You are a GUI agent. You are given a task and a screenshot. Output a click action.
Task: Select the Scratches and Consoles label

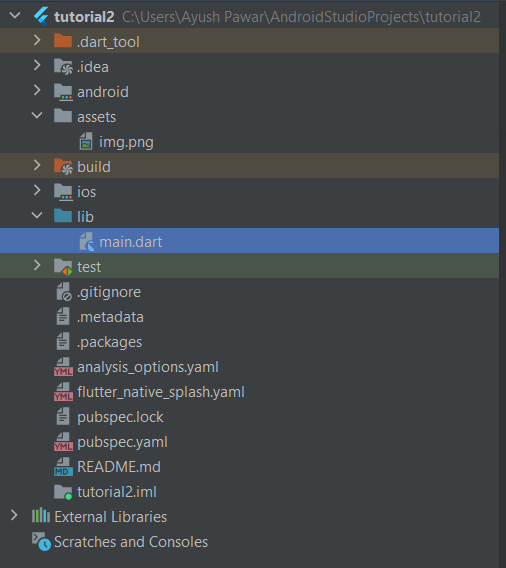(x=131, y=542)
